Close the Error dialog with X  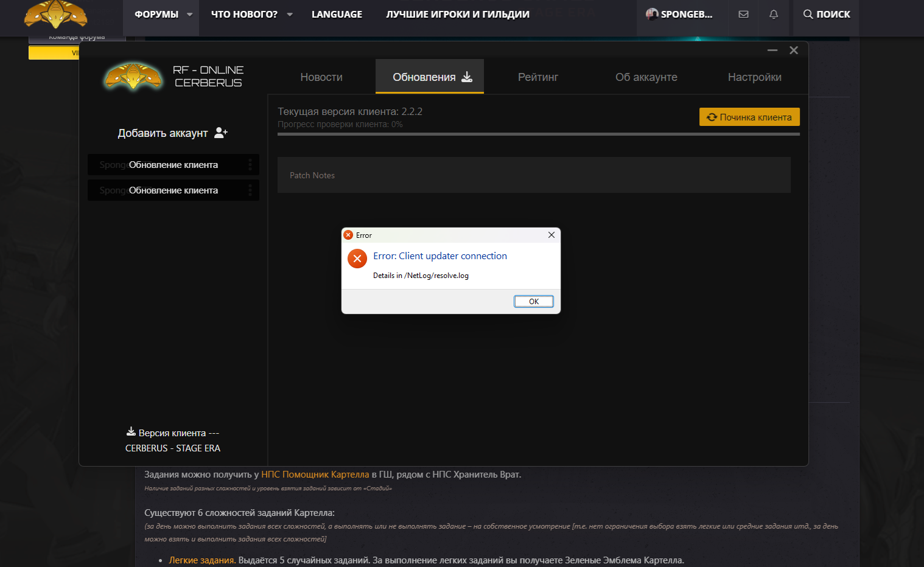[x=551, y=235]
